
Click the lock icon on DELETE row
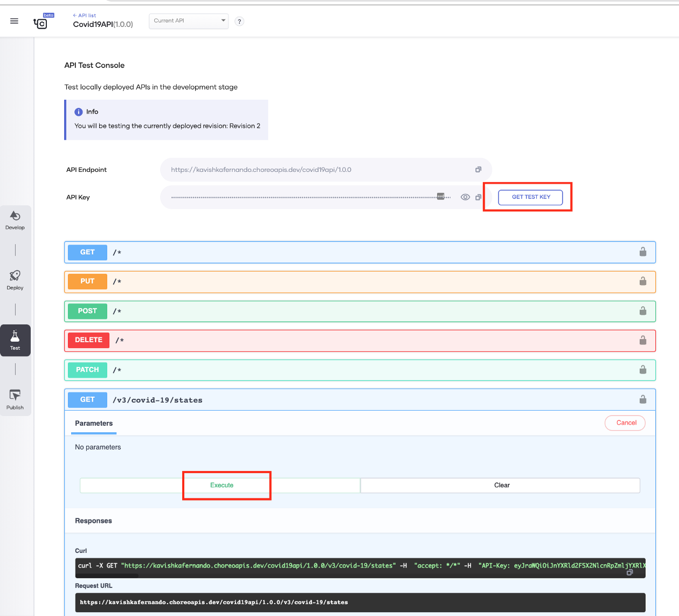point(642,340)
